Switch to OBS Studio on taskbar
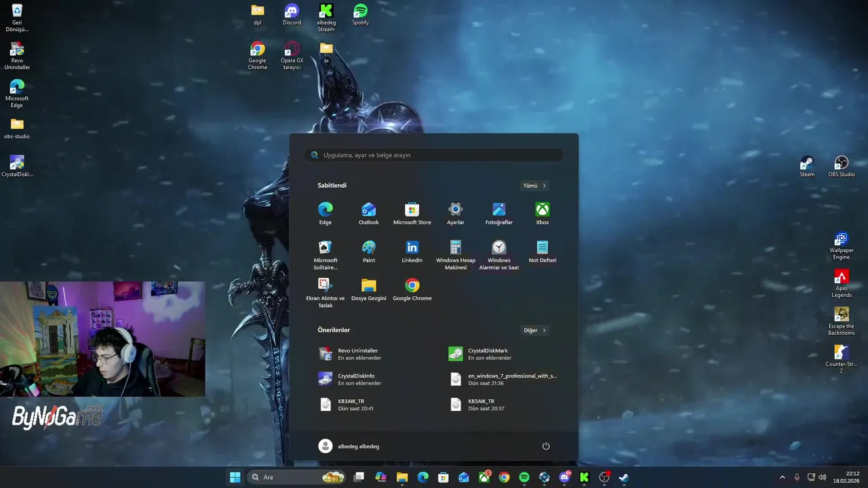 [x=604, y=477]
